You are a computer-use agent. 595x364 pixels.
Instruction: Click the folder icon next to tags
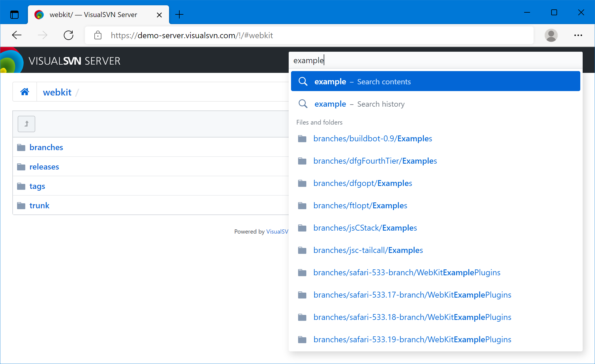(21, 186)
